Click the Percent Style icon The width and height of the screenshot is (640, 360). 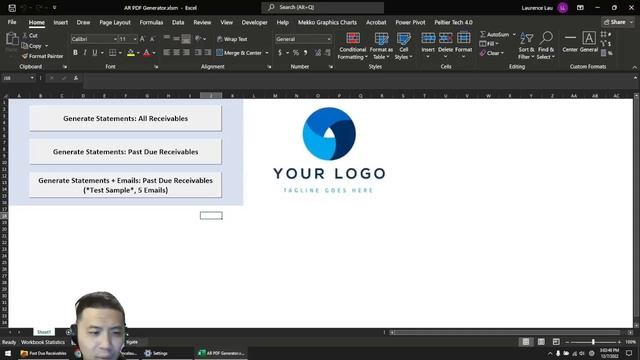coord(296,53)
